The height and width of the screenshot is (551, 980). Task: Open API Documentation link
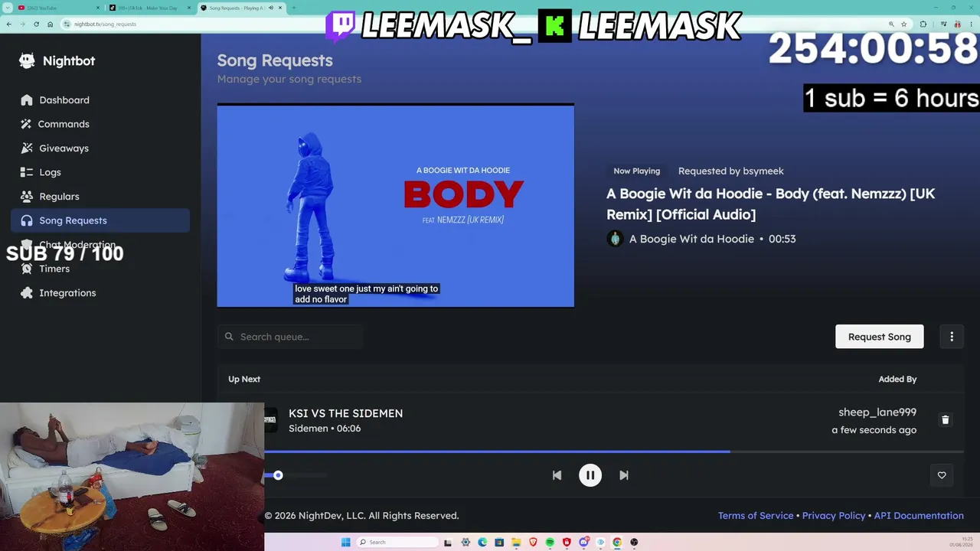(x=919, y=516)
